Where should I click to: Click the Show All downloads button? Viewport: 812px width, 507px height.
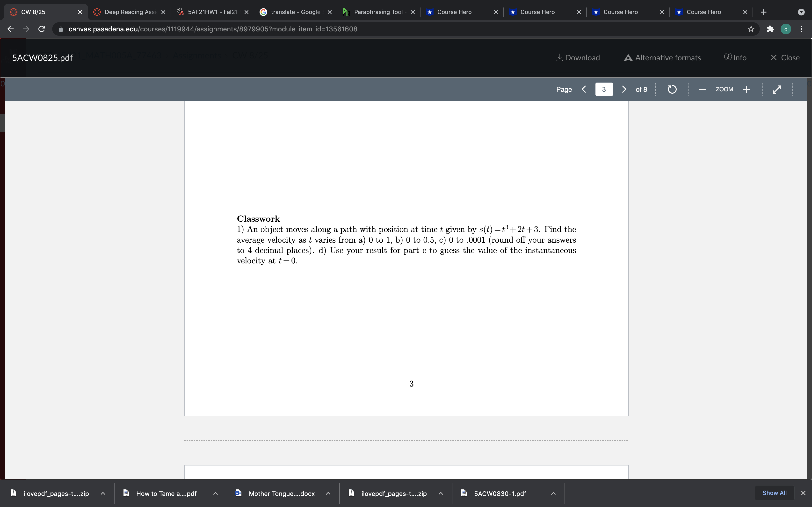(774, 493)
